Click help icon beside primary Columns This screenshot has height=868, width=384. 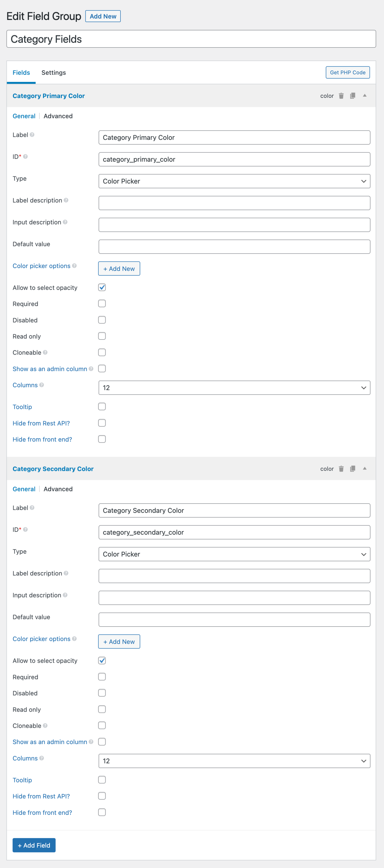click(x=42, y=385)
